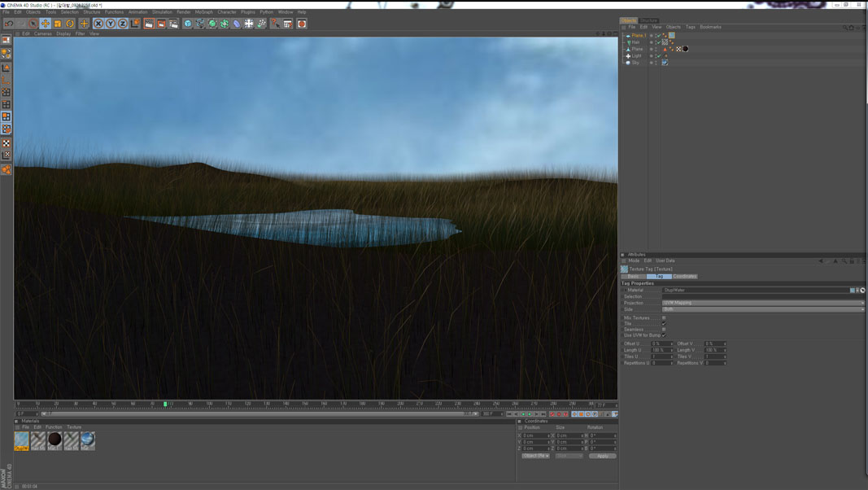Image resolution: width=868 pixels, height=490 pixels.
Task: Open the viewport Cameras menu
Action: (42, 33)
